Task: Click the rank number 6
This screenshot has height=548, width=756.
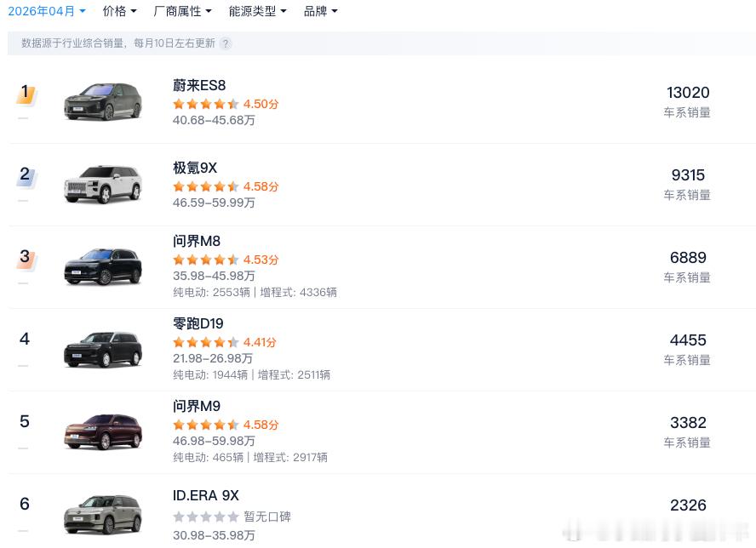Action: 25,504
